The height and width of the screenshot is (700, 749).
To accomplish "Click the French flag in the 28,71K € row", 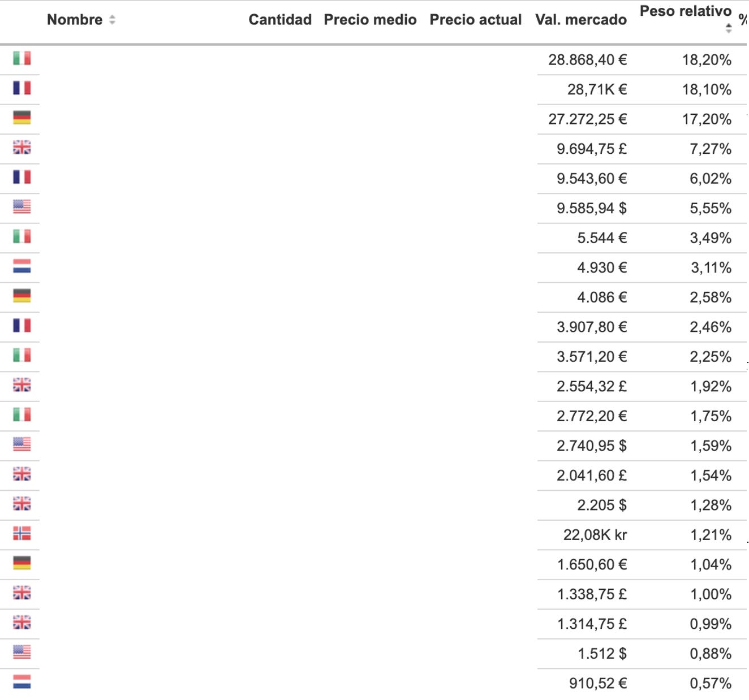I will [22, 88].
